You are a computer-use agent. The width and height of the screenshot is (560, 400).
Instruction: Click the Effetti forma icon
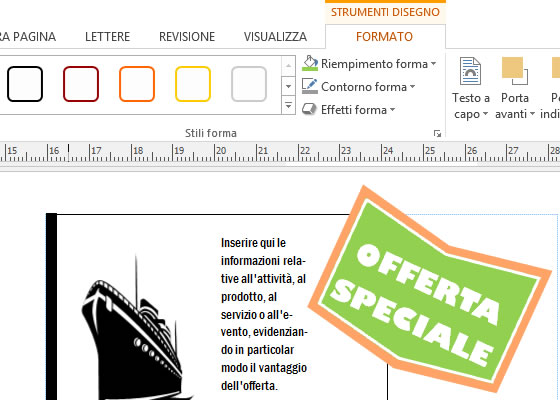coord(310,109)
